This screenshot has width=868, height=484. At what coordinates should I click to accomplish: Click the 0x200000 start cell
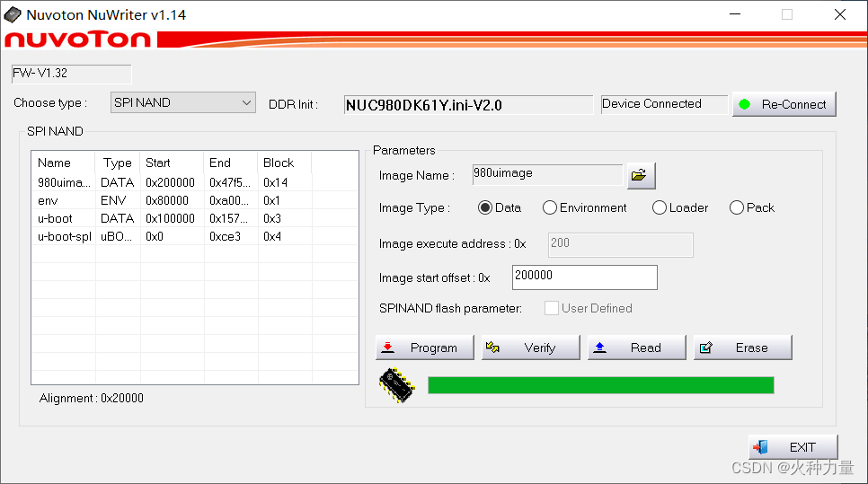point(170,182)
